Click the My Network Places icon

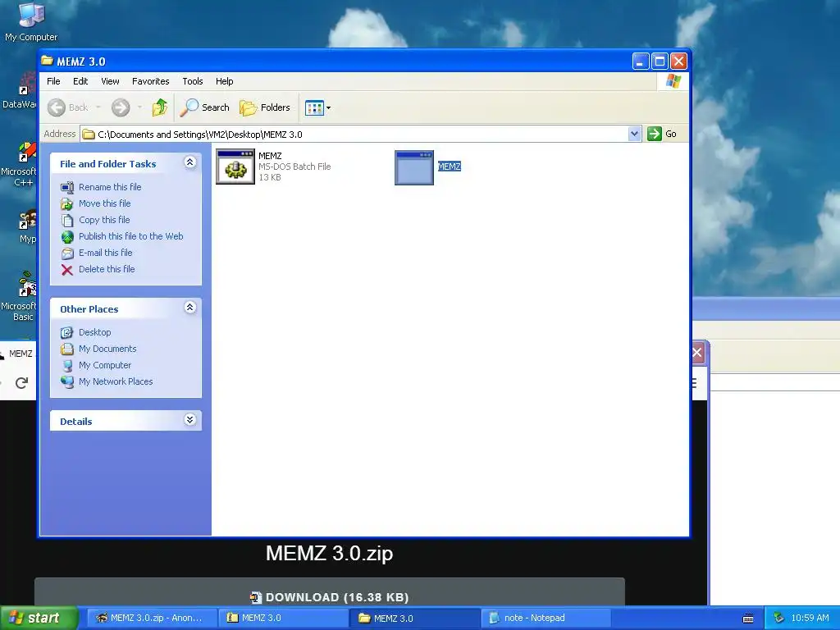click(x=67, y=382)
